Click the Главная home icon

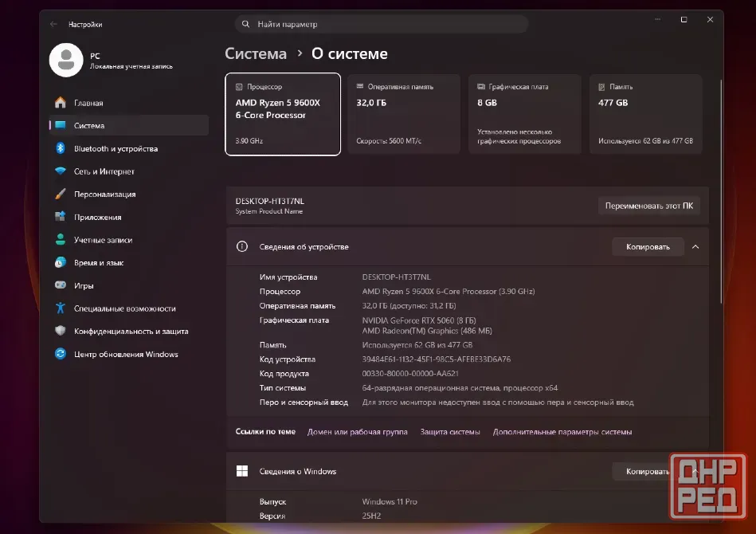pos(61,102)
